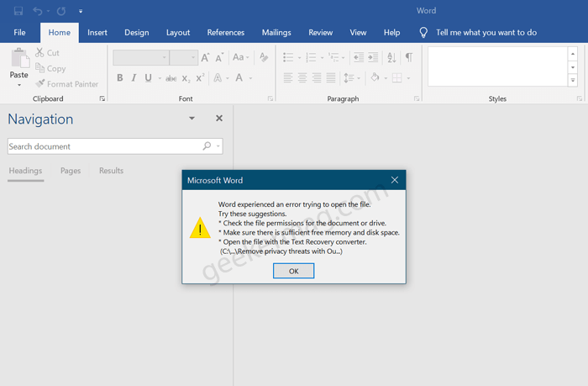588x386 pixels.
Task: Click the Tell me what you want box
Action: click(x=486, y=33)
